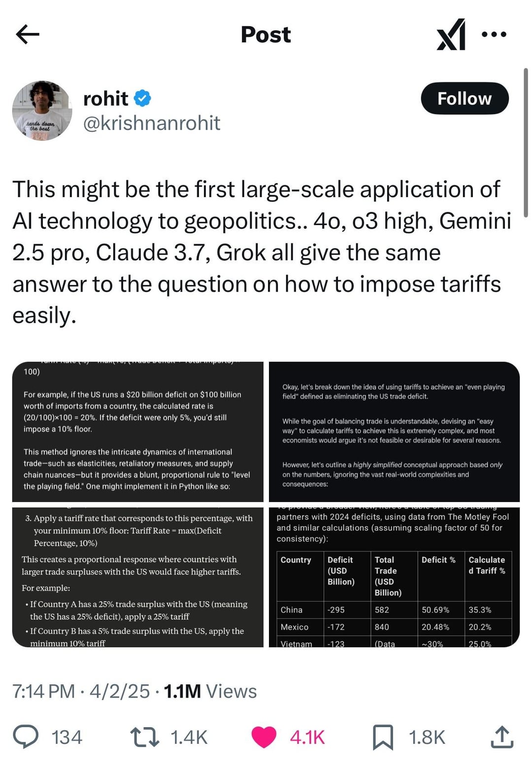Toggle the pink heart like button
The width and height of the screenshot is (532, 770).
264,737
